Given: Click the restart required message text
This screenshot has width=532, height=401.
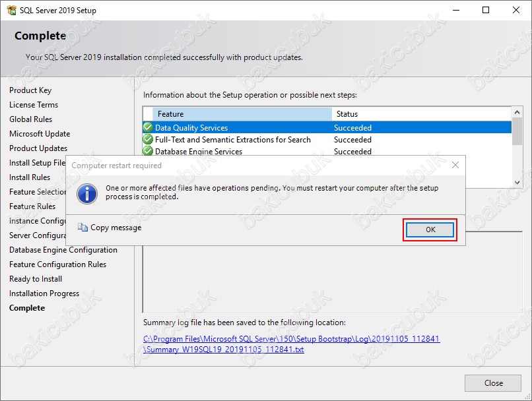Looking at the screenshot, I should pos(272,192).
